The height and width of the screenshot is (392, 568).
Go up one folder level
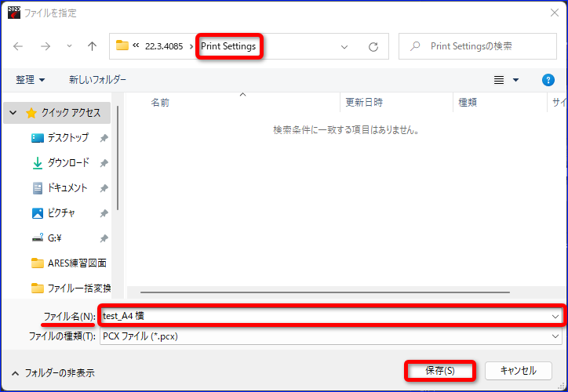click(92, 46)
